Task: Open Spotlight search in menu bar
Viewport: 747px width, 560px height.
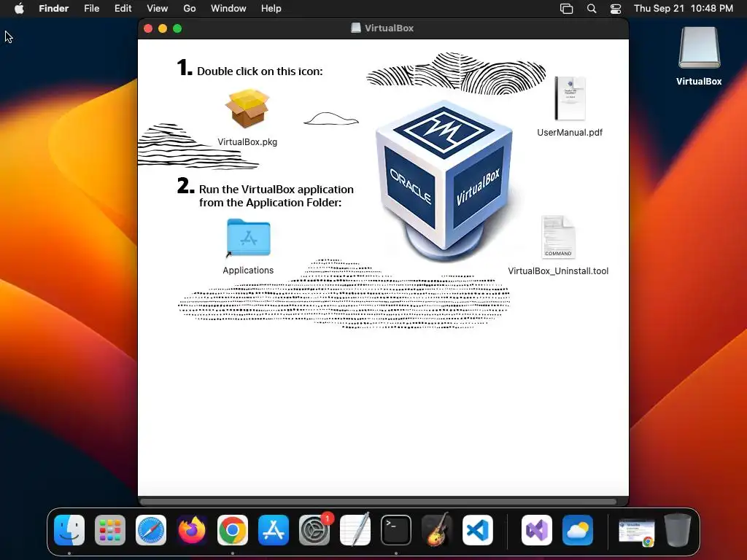Action: click(591, 9)
